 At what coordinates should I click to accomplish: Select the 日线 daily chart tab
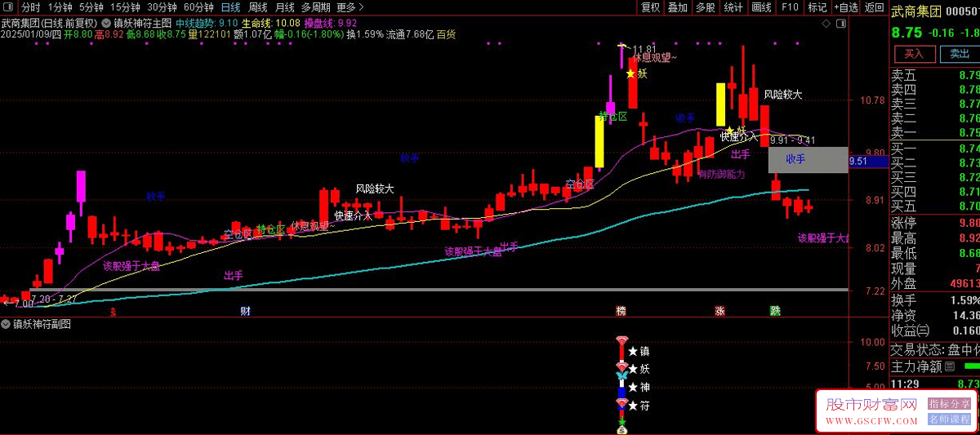(x=231, y=7)
